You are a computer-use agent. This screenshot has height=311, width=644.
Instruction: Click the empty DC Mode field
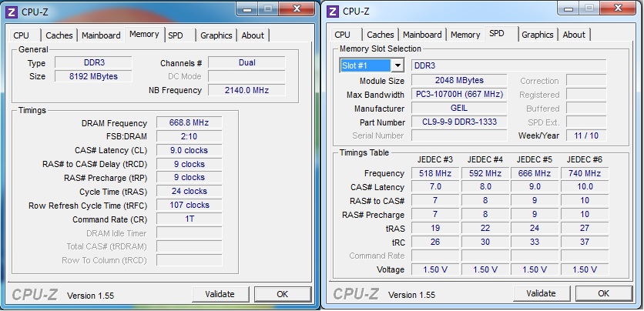247,76
